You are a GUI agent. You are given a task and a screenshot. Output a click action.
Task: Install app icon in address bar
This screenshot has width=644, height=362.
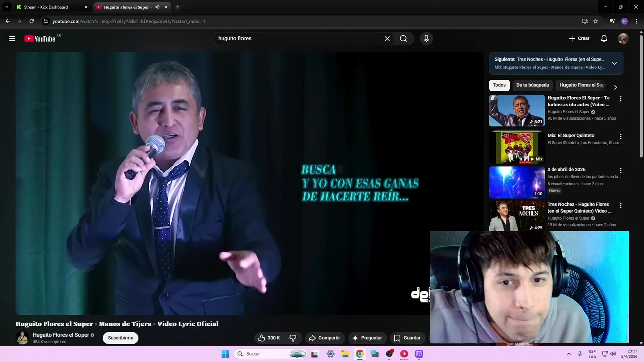coord(585,21)
